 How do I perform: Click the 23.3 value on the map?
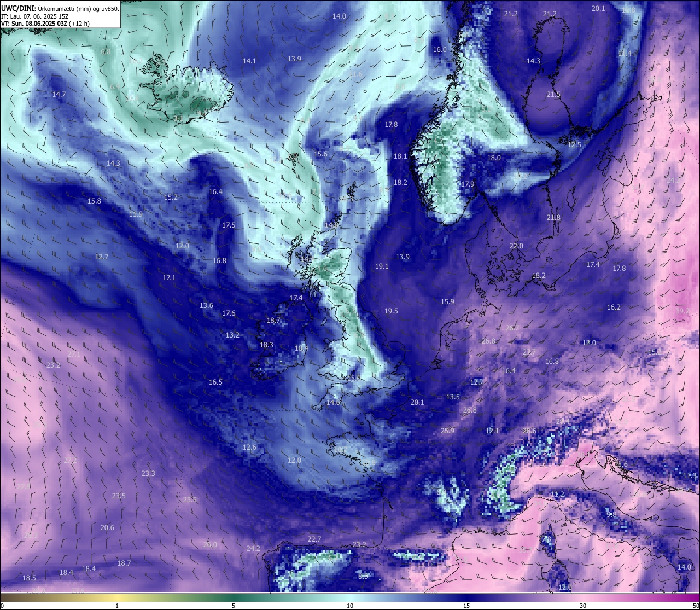click(148, 474)
